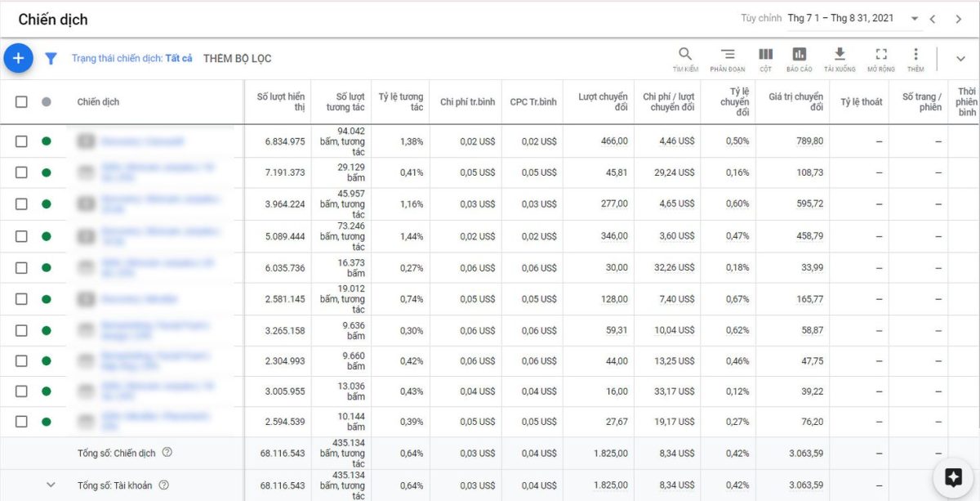The image size is (980, 501).
Task: Collapse the toolbar with chevron arrow
Action: (x=960, y=59)
